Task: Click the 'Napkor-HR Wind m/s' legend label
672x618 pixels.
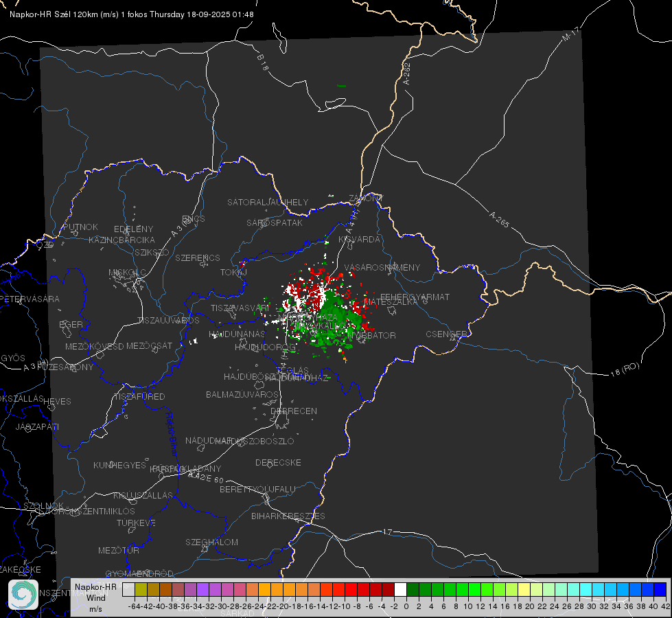Action: coord(95,597)
